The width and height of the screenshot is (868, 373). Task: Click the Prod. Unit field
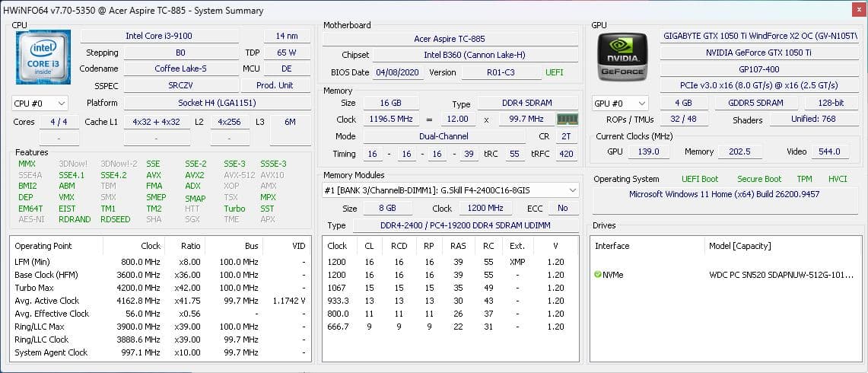tap(275, 85)
